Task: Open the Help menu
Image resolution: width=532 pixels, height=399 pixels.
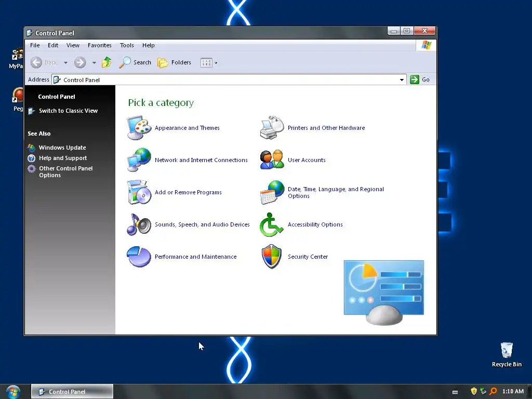Action: 148,45
